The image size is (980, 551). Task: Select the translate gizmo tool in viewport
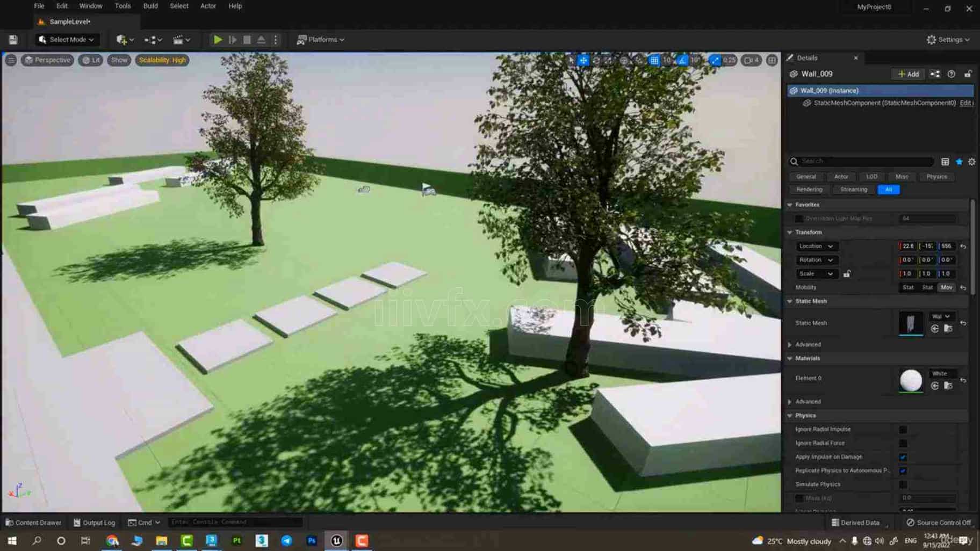click(x=583, y=60)
